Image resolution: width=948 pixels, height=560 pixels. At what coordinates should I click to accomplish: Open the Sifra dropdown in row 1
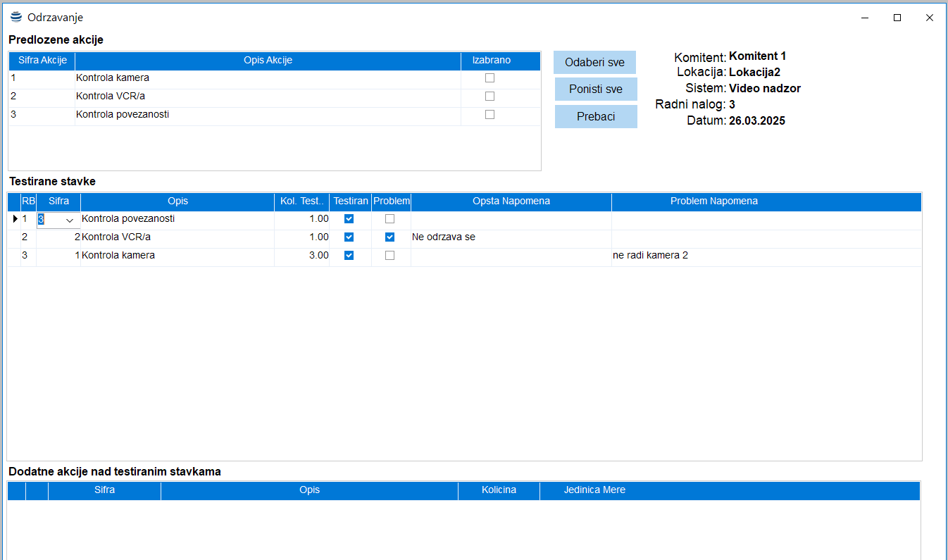(x=70, y=220)
